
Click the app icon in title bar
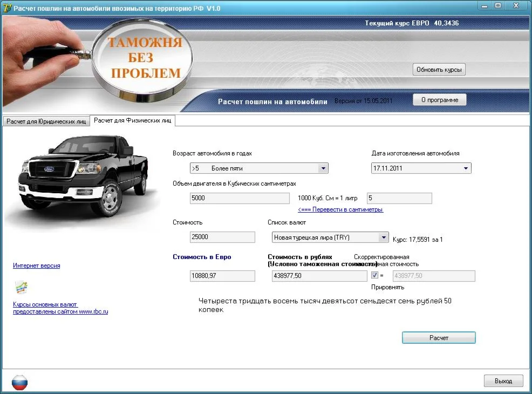pyautogui.click(x=6, y=8)
